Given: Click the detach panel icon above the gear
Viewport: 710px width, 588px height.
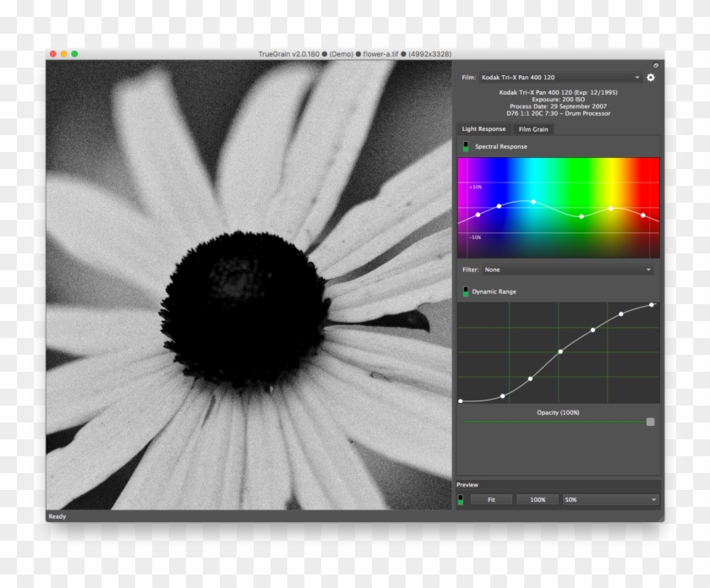Looking at the screenshot, I should pos(655,65).
